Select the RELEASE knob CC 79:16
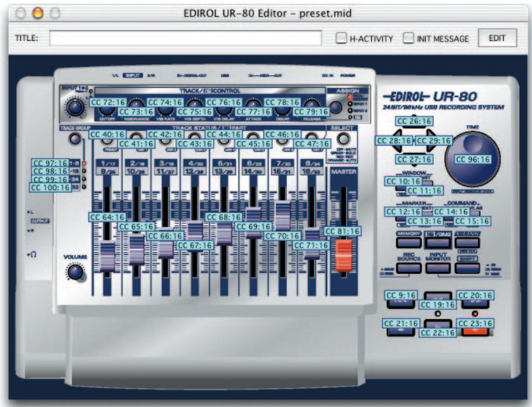Viewport: 532px width, 407px height. 311,112
